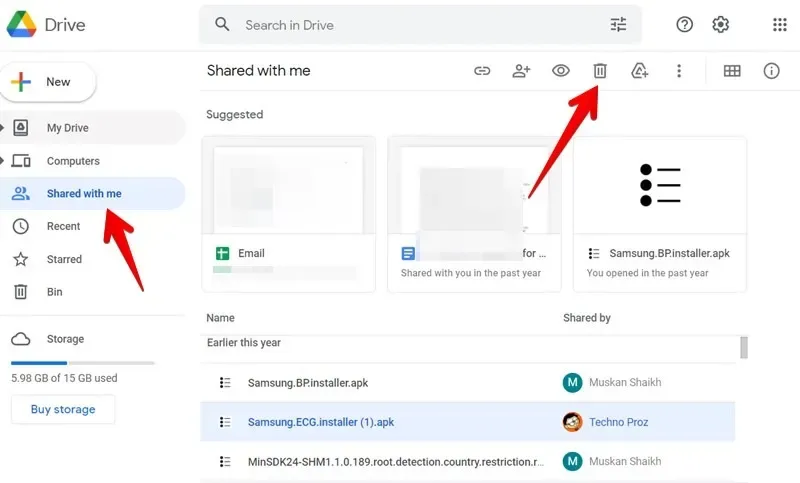This screenshot has height=483, width=800.
Task: Select Samsung.ECG.installer (1).apk file row
Action: coord(468,422)
